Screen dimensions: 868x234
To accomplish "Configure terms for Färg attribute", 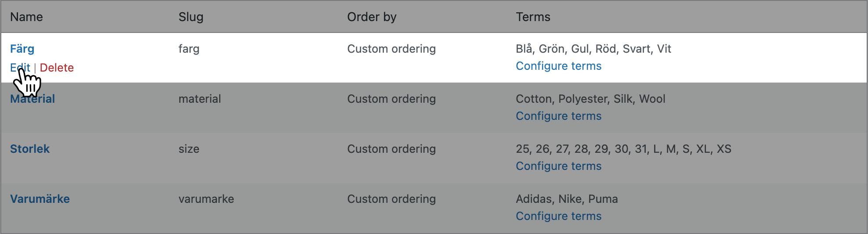I will click(558, 66).
